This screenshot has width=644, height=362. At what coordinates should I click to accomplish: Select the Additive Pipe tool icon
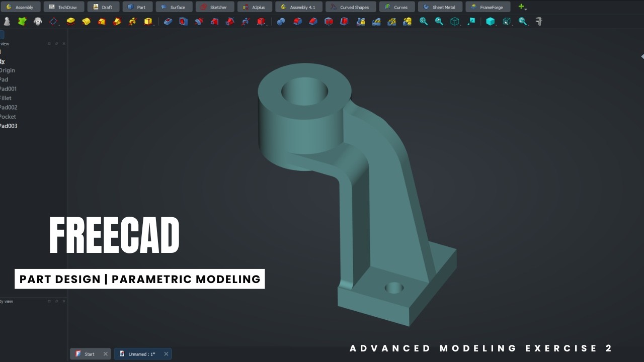pos(117,21)
